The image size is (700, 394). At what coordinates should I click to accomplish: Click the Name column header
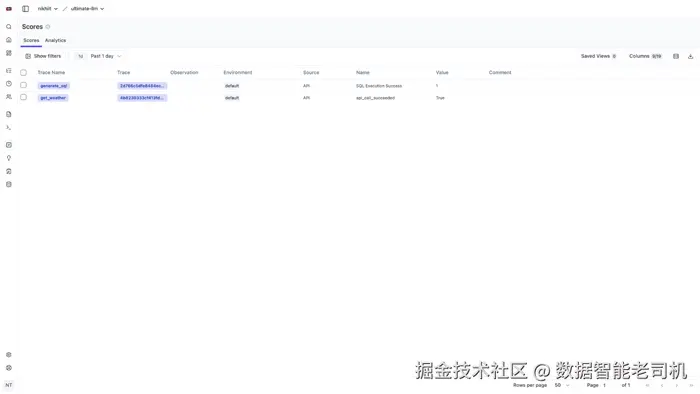click(363, 72)
